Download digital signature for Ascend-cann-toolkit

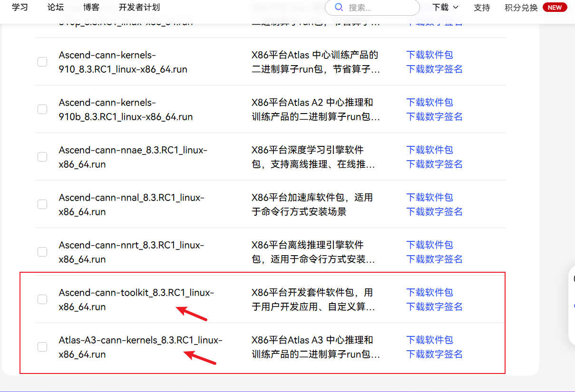434,306
